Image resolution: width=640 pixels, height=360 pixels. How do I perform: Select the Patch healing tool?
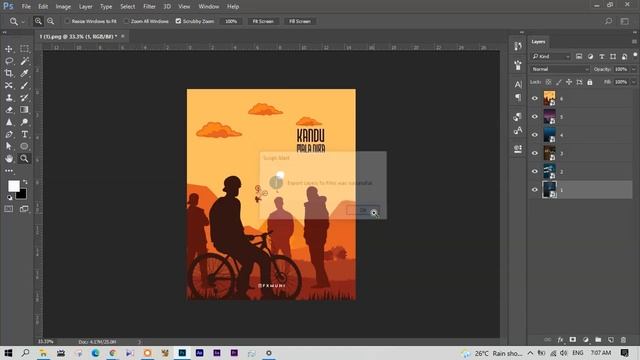pos(9,85)
